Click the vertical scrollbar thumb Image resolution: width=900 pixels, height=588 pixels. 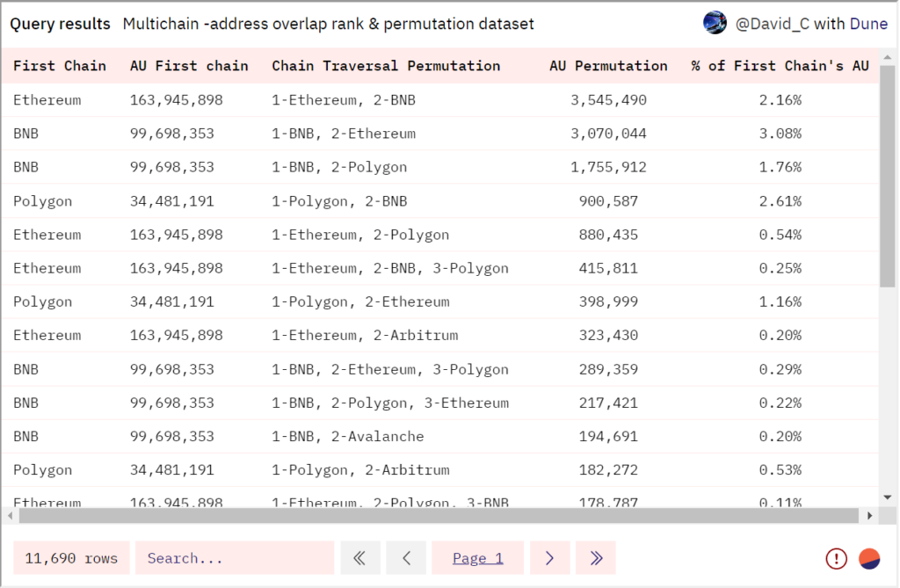coord(888,177)
